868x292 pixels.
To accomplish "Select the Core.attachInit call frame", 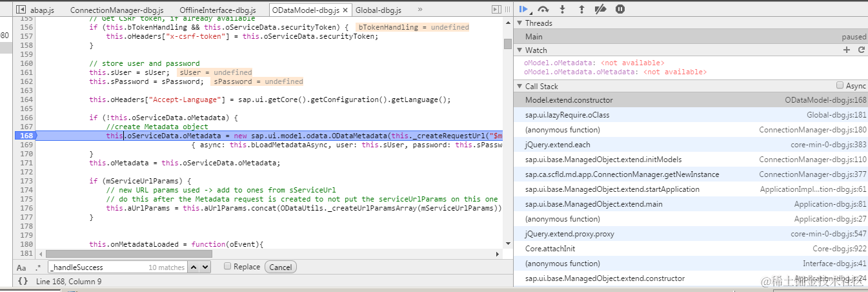I will [691, 249].
